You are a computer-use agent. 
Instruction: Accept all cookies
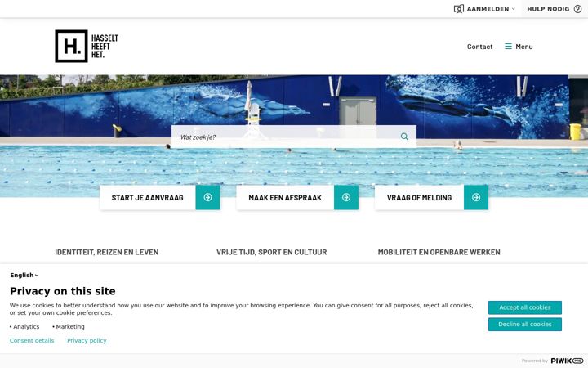click(x=524, y=307)
